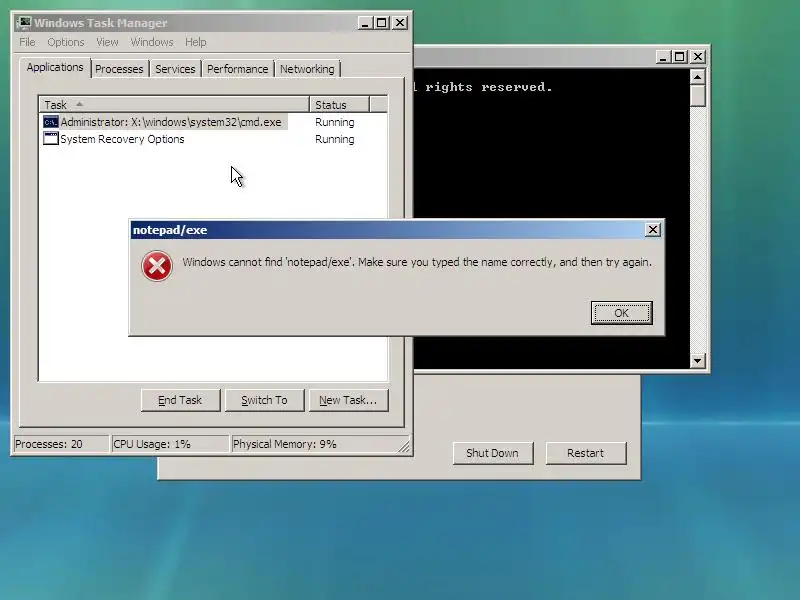
Task: Open the Help menu in Task Manager
Action: tap(195, 42)
